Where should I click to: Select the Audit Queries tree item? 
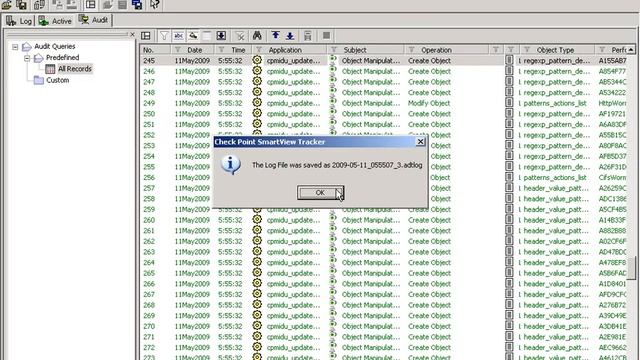(54, 46)
